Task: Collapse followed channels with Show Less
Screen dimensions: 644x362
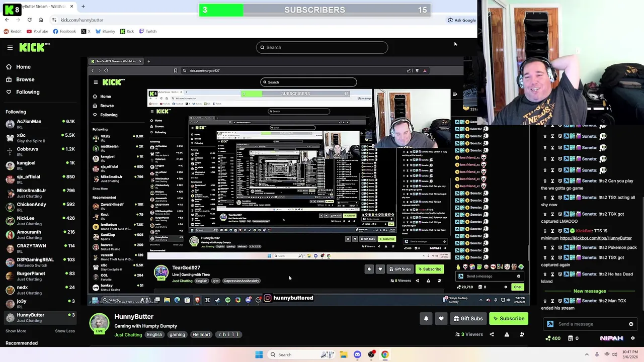Action: pyautogui.click(x=65, y=331)
